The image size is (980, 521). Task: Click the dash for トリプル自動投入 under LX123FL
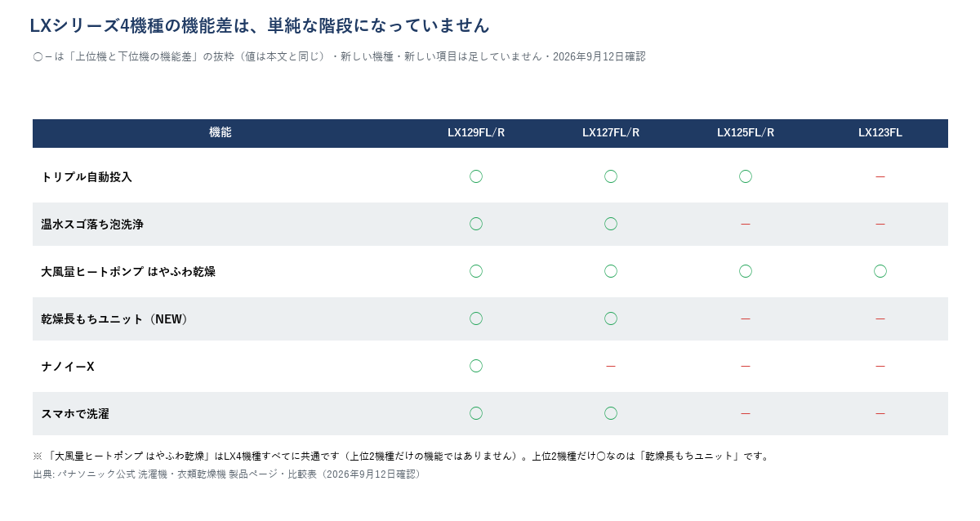tap(880, 176)
